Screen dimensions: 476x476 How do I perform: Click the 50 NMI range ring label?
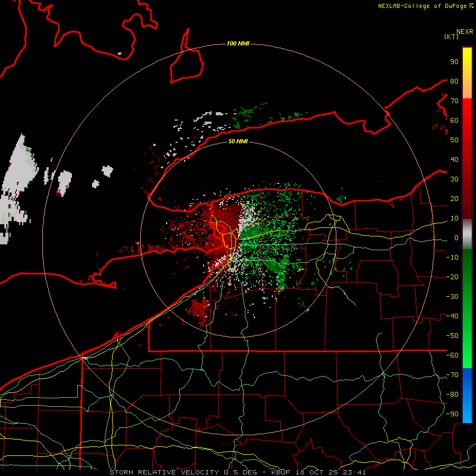click(x=238, y=141)
